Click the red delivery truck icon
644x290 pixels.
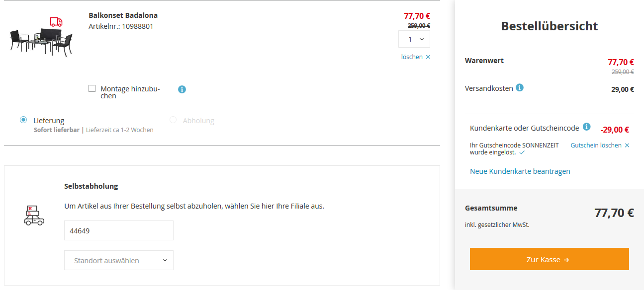[x=56, y=22]
